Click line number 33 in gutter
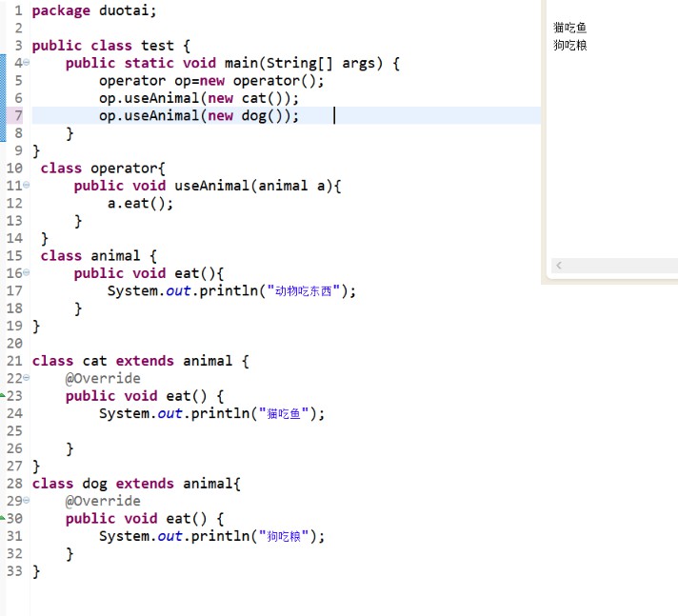 [x=14, y=571]
